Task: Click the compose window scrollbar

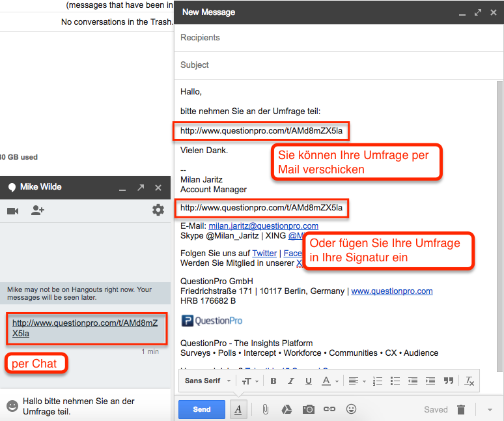Action: [x=499, y=225]
